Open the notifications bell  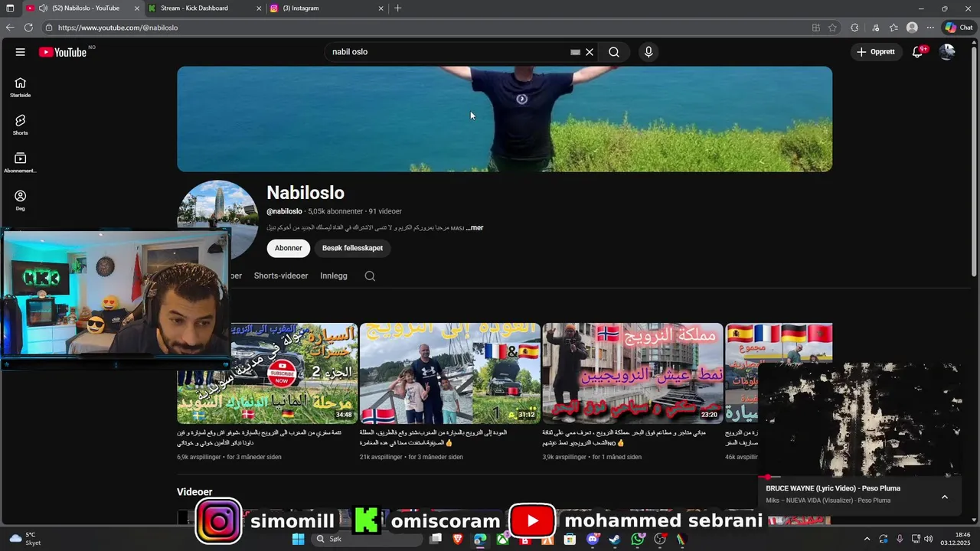click(917, 52)
